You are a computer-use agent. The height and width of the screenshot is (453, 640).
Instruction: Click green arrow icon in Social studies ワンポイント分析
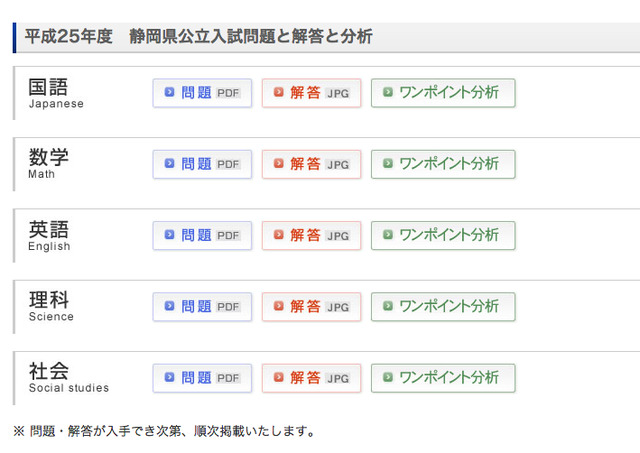click(x=388, y=377)
